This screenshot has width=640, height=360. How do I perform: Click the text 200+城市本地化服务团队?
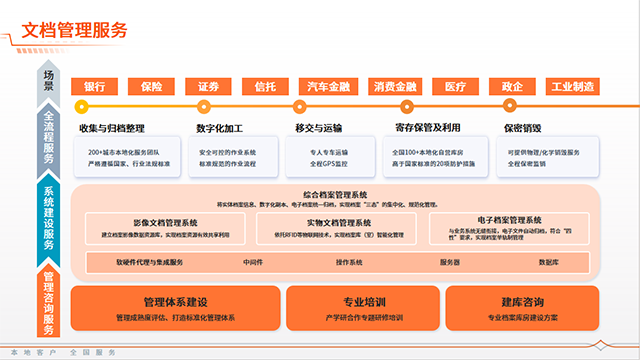coord(124,152)
